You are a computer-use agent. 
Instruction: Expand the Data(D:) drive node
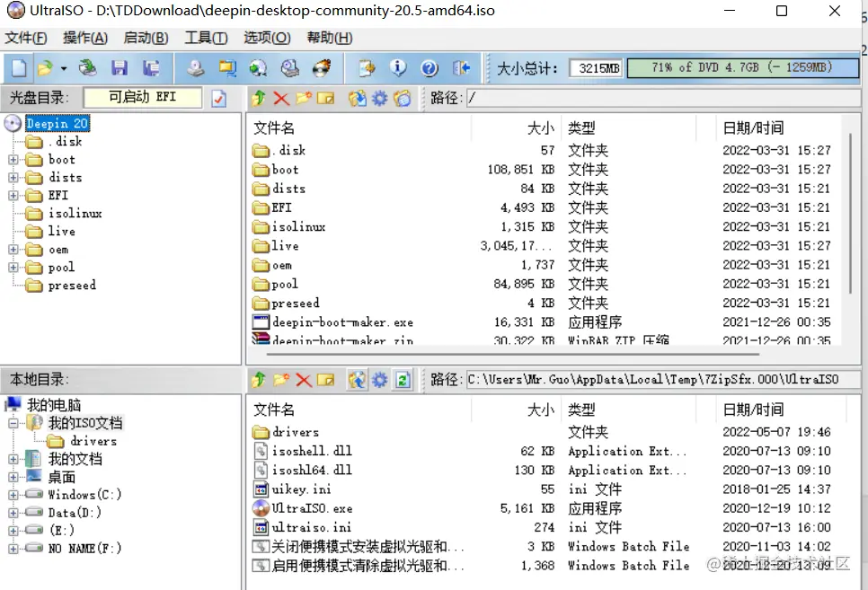tap(13, 513)
